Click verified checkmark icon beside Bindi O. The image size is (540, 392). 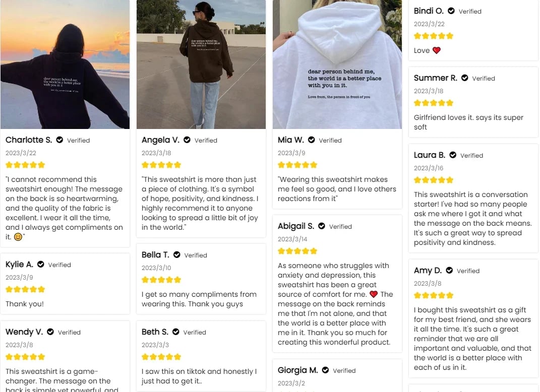[x=451, y=11]
